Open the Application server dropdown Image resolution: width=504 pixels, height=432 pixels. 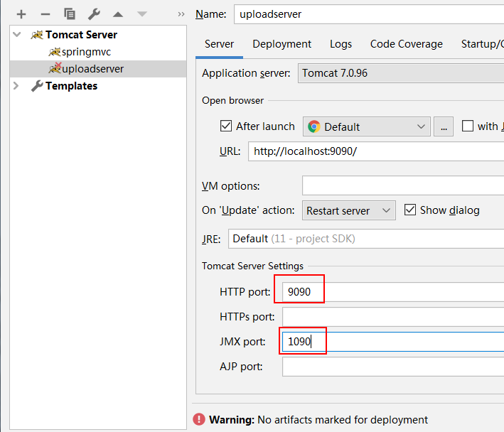pos(401,73)
